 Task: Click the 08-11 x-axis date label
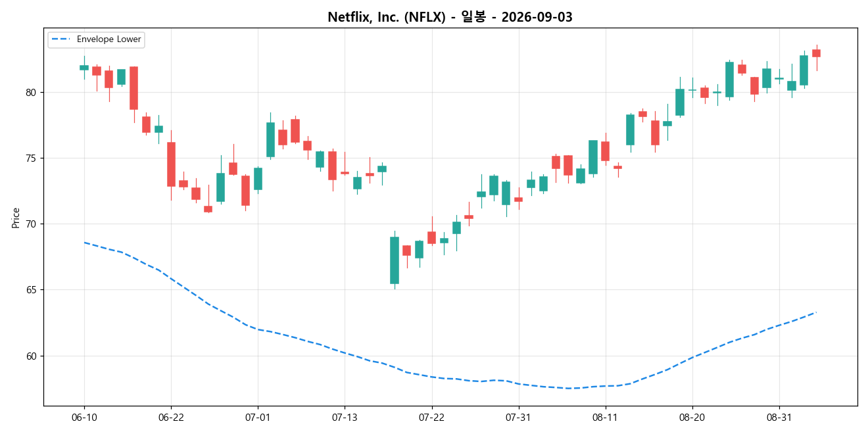[x=605, y=417]
